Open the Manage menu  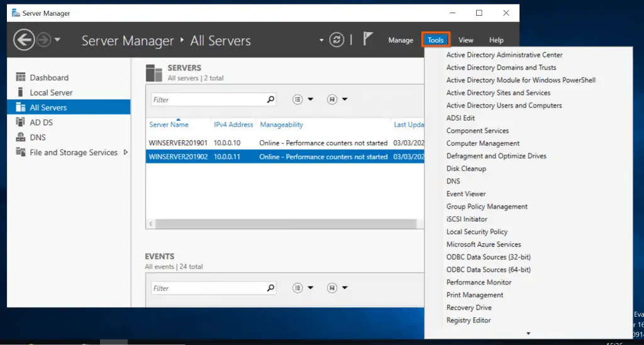(401, 40)
